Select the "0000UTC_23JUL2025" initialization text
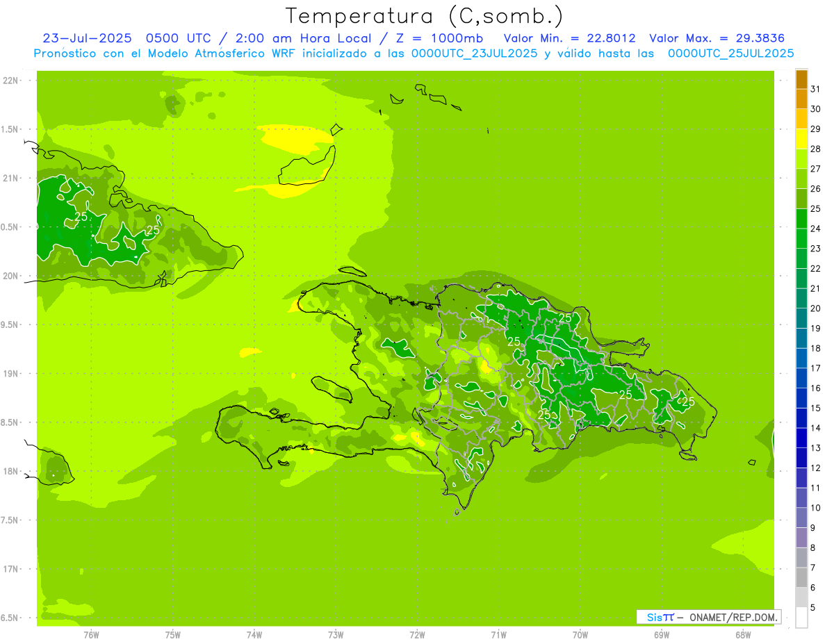The width and height of the screenshot is (834, 644). click(x=474, y=53)
